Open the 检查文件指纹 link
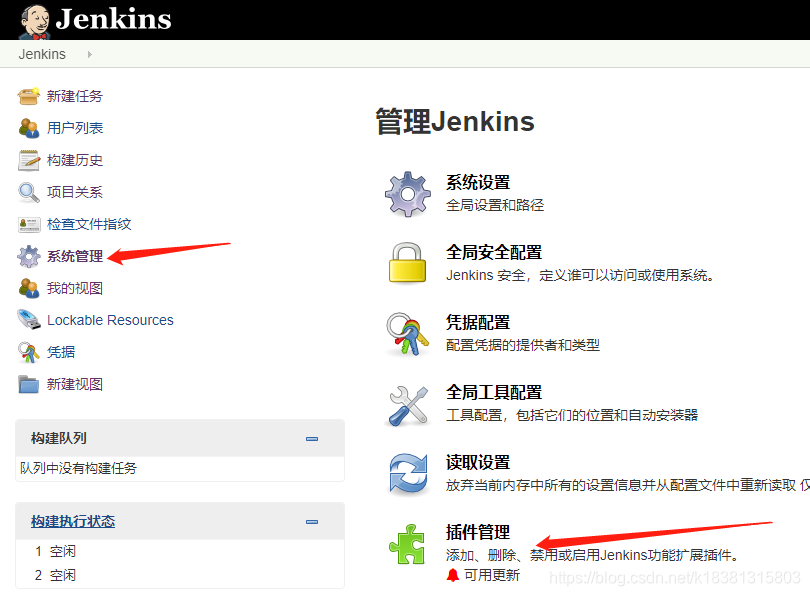 tap(89, 224)
